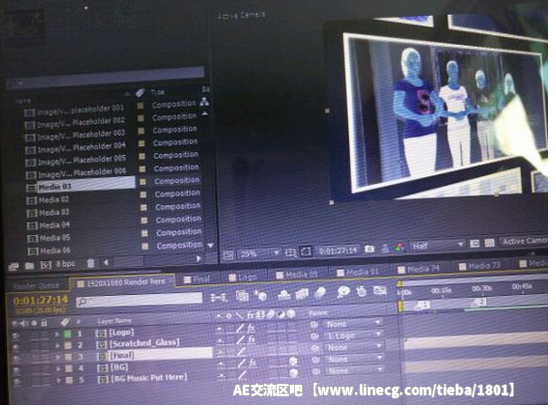Select the Media 06 project item
Screen dimensions: 556x409
click(55, 251)
